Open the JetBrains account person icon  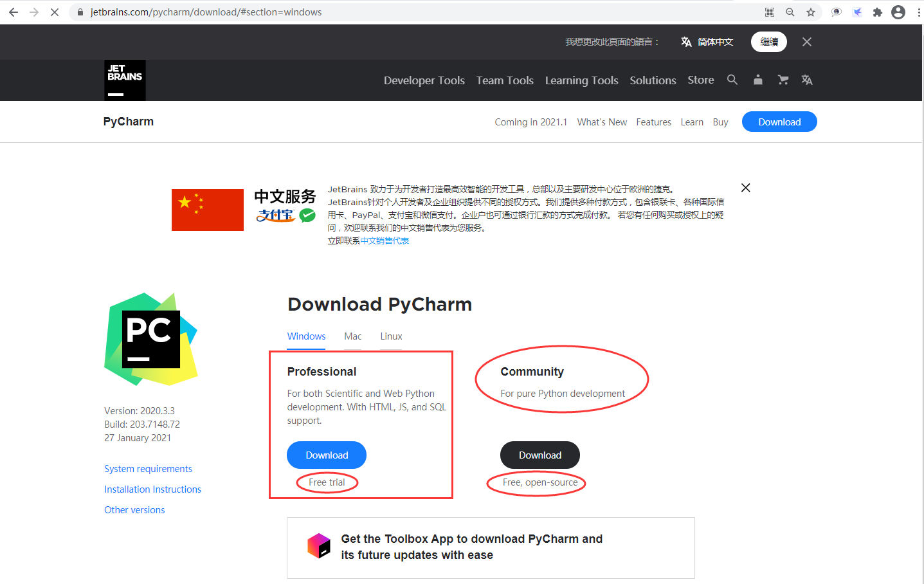click(x=758, y=80)
